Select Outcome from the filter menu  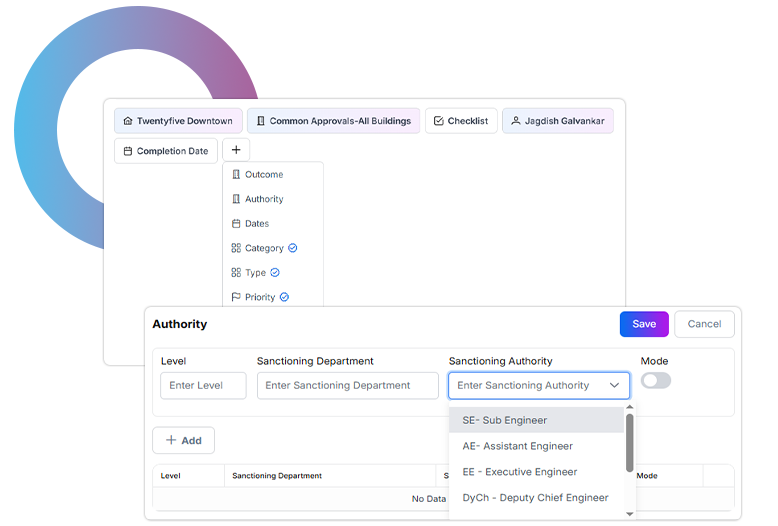(264, 174)
